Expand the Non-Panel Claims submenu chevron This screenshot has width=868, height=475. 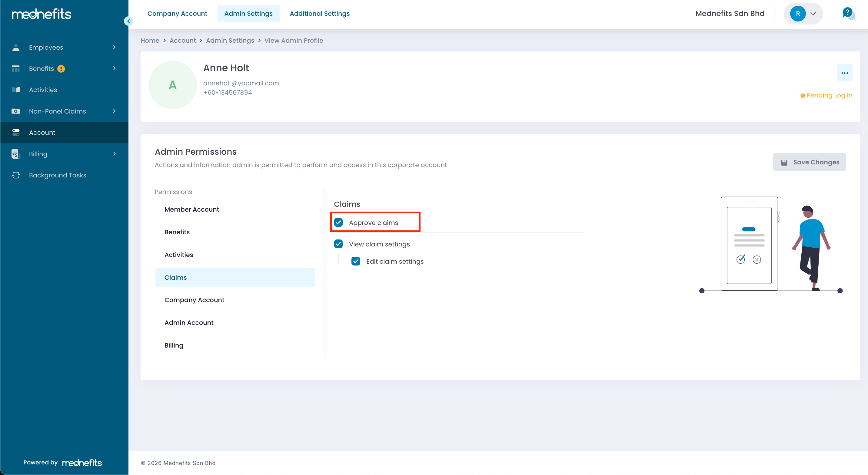point(114,111)
